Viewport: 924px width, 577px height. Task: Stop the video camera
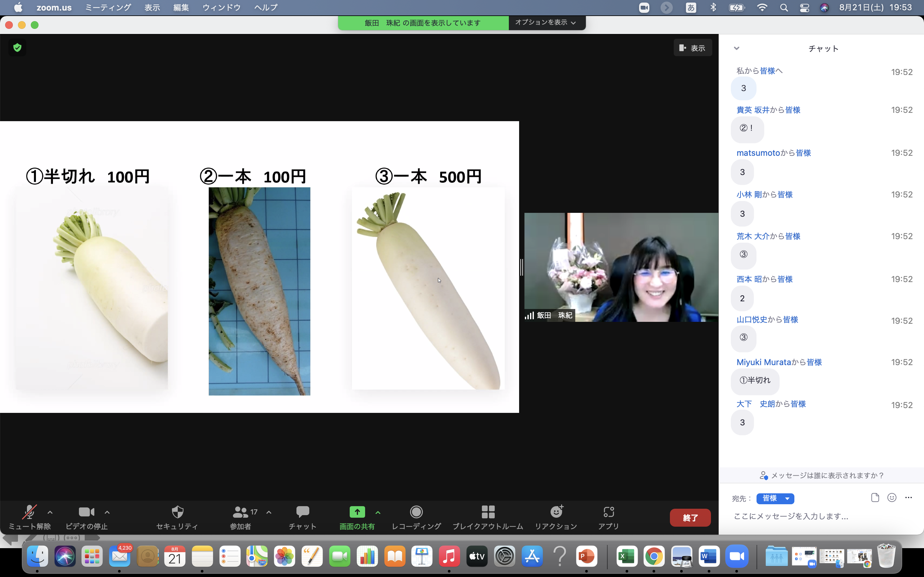coord(86,517)
